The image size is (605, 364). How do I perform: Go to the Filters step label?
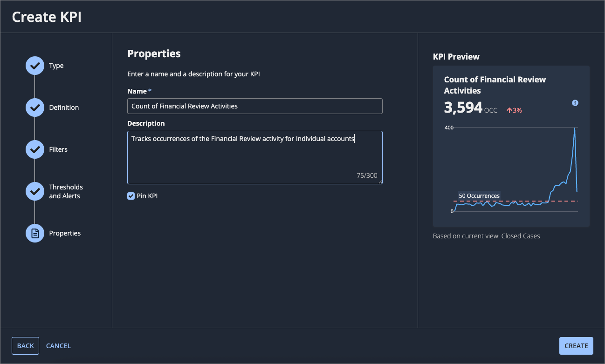pyautogui.click(x=58, y=149)
